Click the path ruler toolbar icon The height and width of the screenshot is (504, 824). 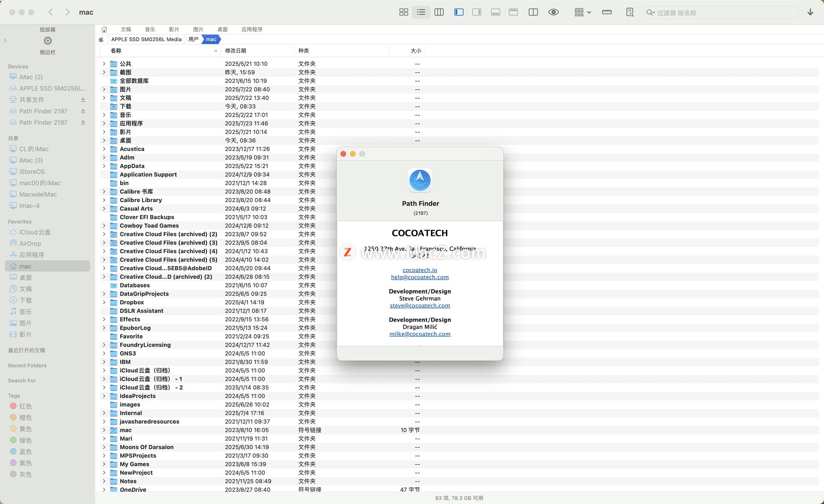607,12
